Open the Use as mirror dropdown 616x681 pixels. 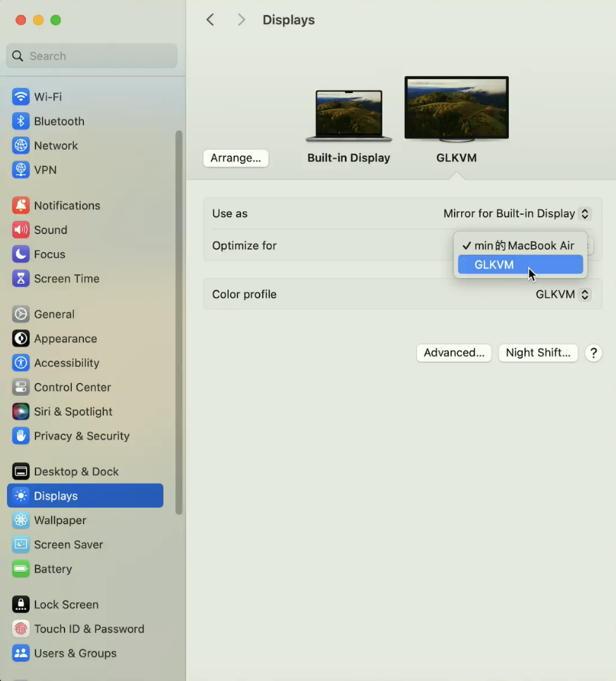pos(517,213)
